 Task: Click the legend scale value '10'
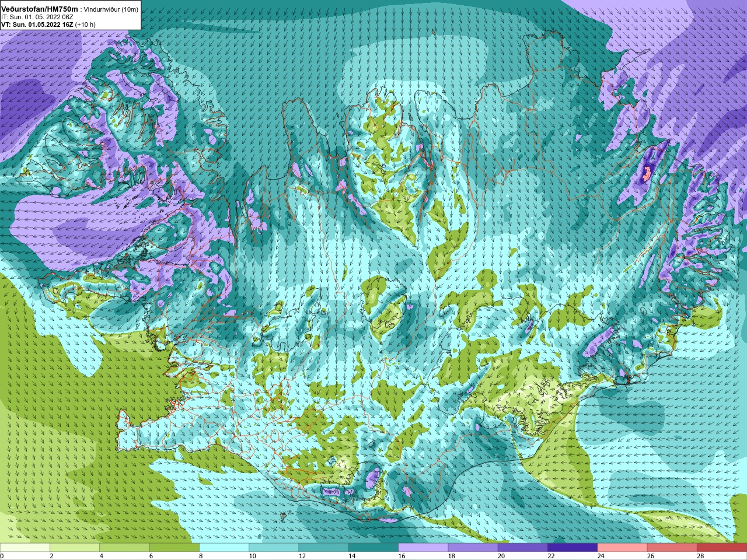click(x=252, y=556)
